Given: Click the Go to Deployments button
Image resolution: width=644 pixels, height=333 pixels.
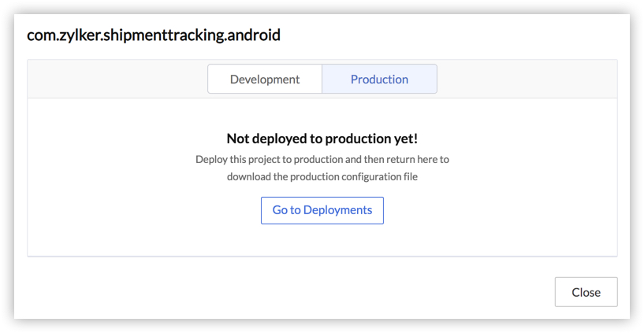Looking at the screenshot, I should coord(322,210).
